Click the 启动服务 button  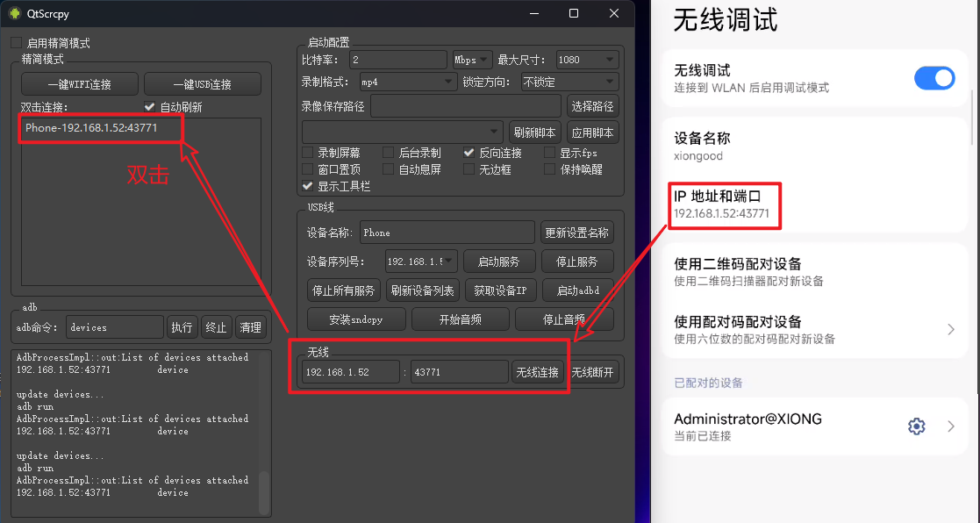[x=497, y=261]
